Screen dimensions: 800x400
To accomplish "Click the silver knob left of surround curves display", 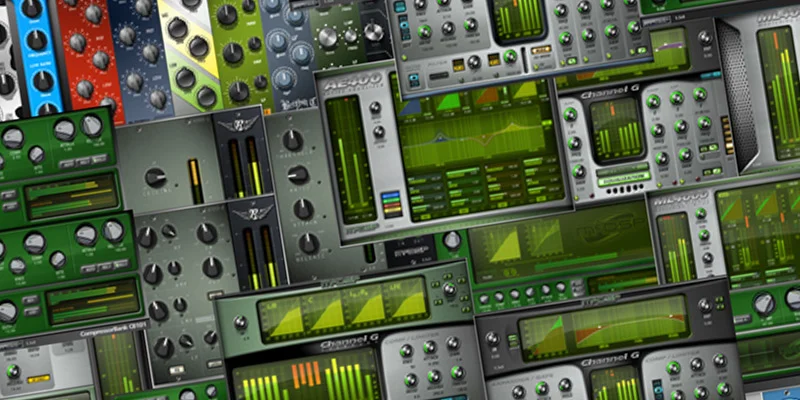I will 240,322.
